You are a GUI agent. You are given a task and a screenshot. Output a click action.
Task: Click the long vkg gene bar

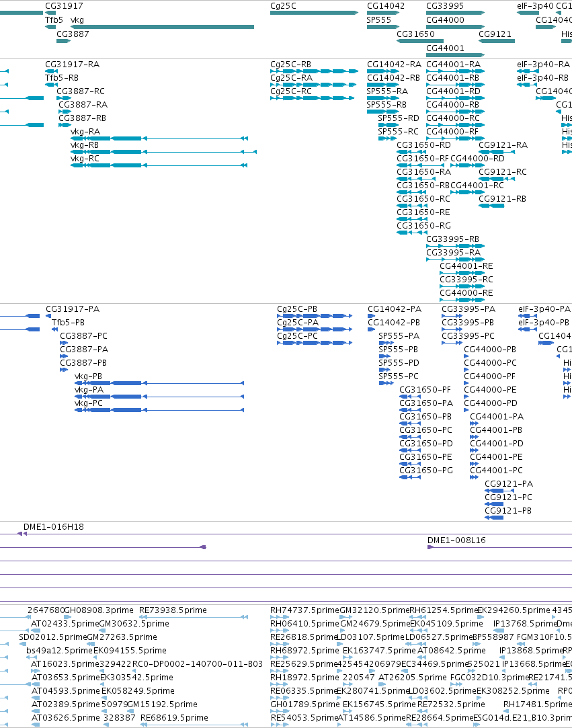(162, 27)
